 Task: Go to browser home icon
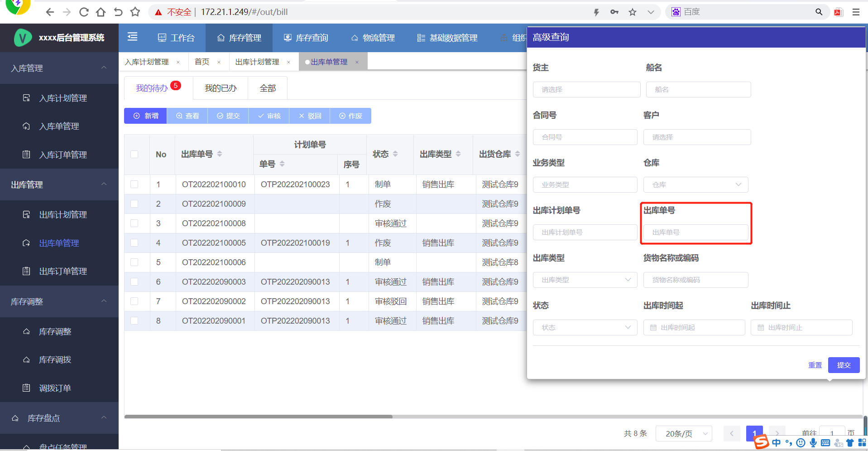(101, 12)
